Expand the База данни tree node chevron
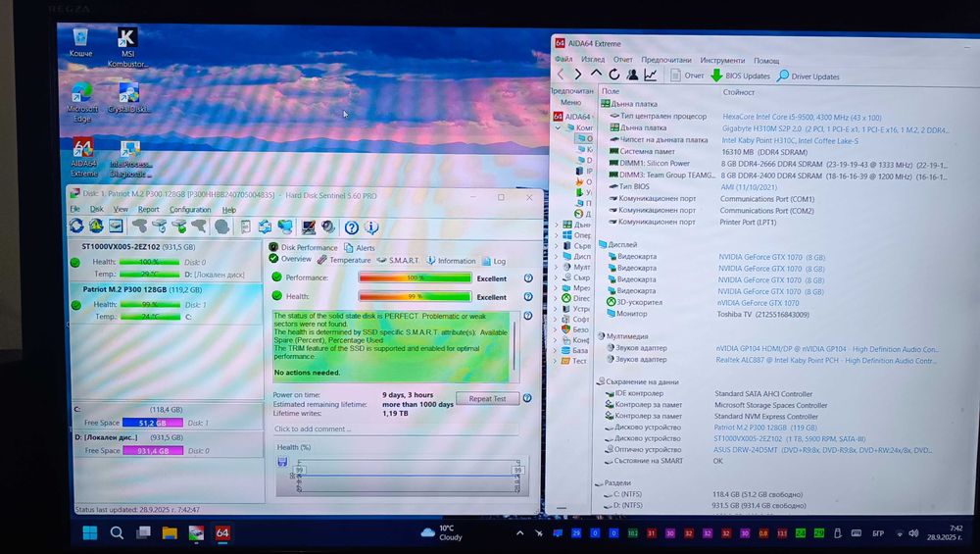 [x=556, y=350]
